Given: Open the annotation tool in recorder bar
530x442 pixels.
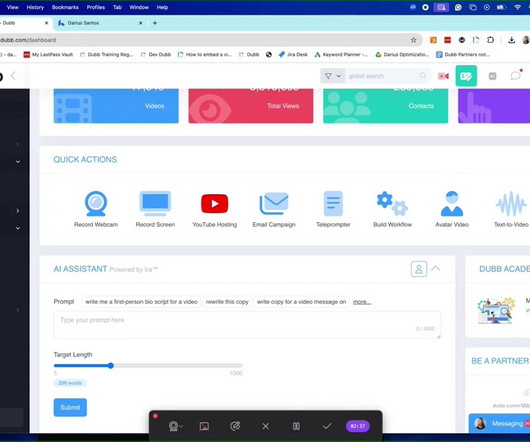Looking at the screenshot, I should point(235,426).
